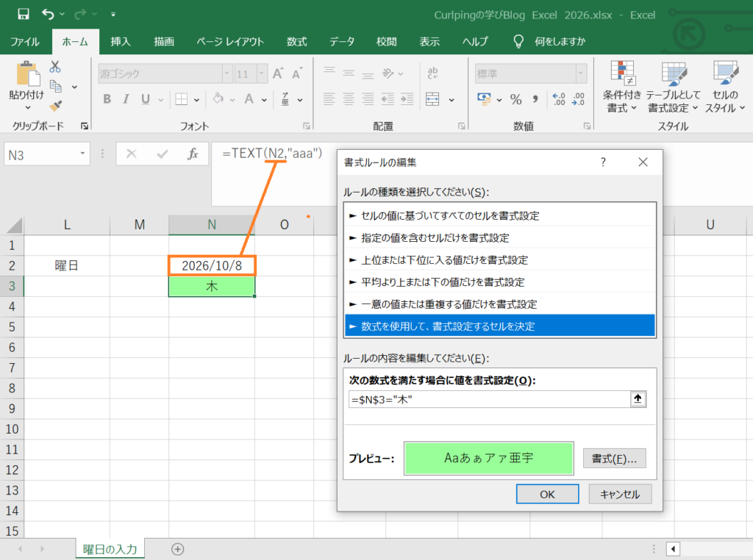
Task: Expand the Name Box dropdown arrow
Action: [x=82, y=154]
